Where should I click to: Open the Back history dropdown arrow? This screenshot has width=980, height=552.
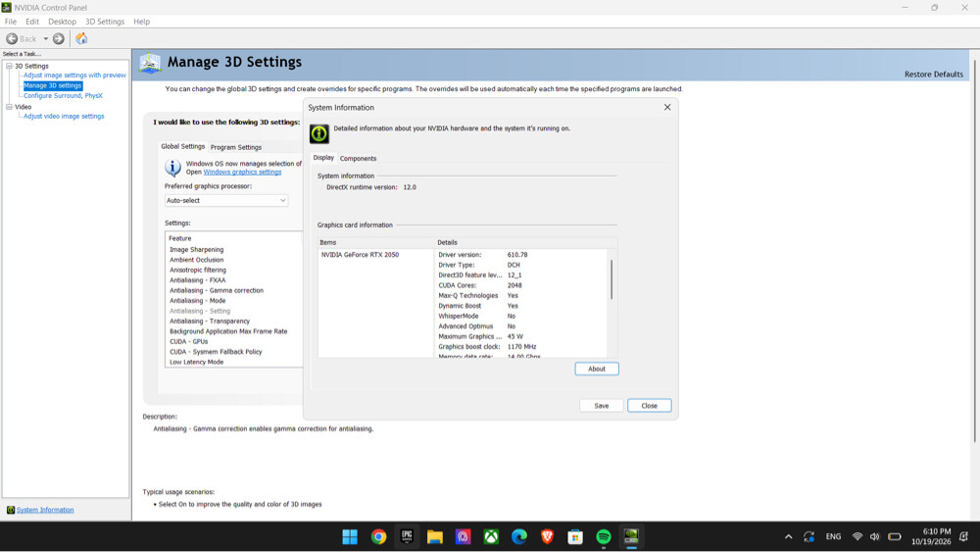coord(46,39)
